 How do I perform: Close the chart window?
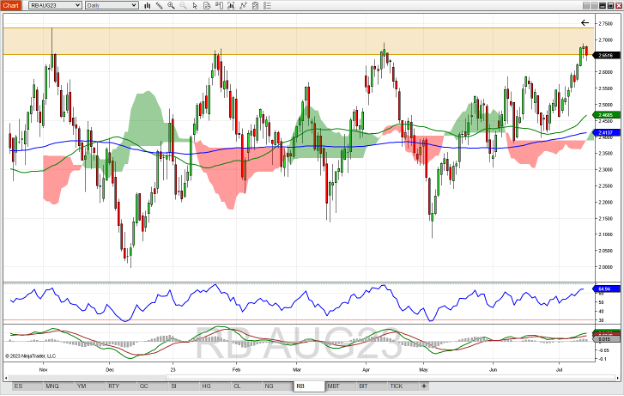click(x=618, y=6)
